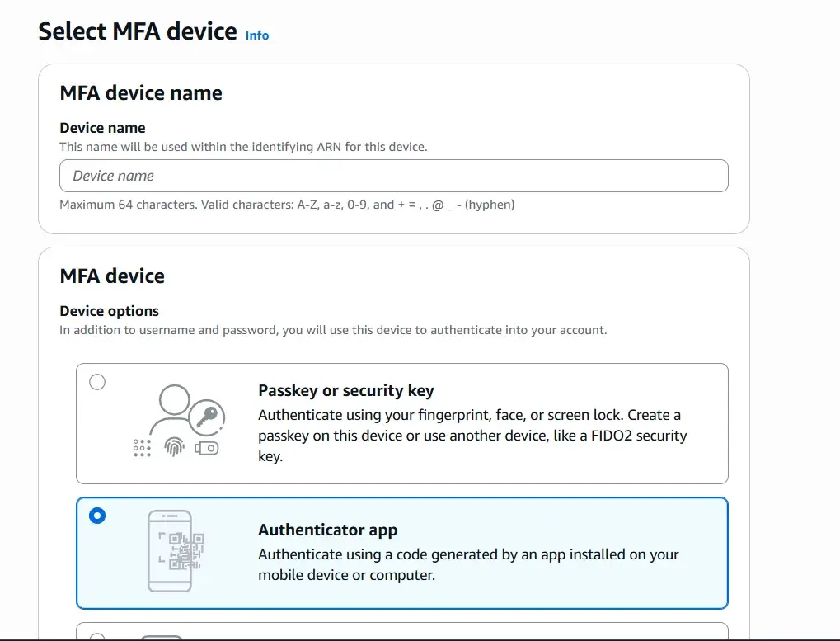Click the valid characters hint text below the field

coord(287,204)
